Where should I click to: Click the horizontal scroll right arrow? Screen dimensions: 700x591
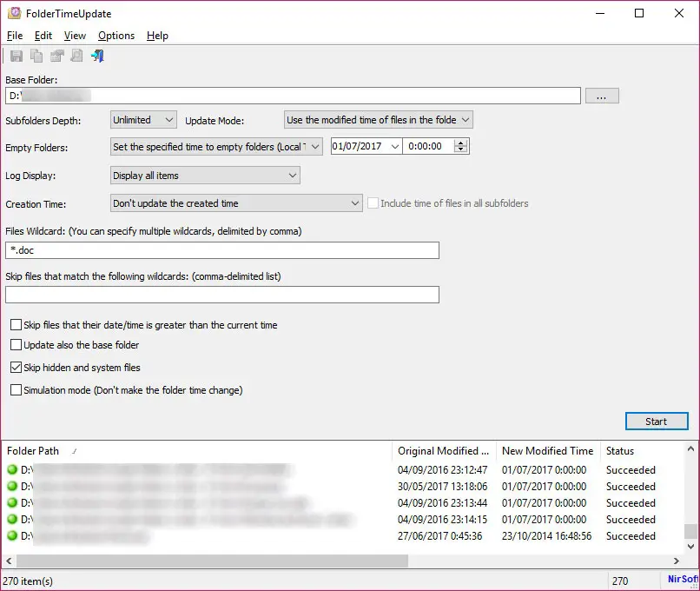(x=677, y=561)
